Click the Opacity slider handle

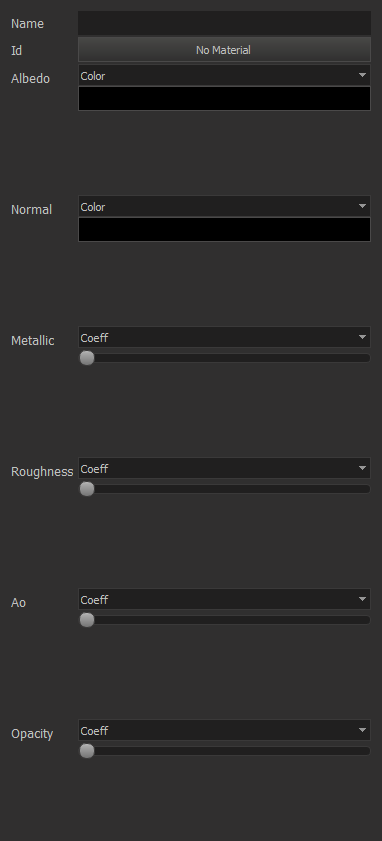87,751
